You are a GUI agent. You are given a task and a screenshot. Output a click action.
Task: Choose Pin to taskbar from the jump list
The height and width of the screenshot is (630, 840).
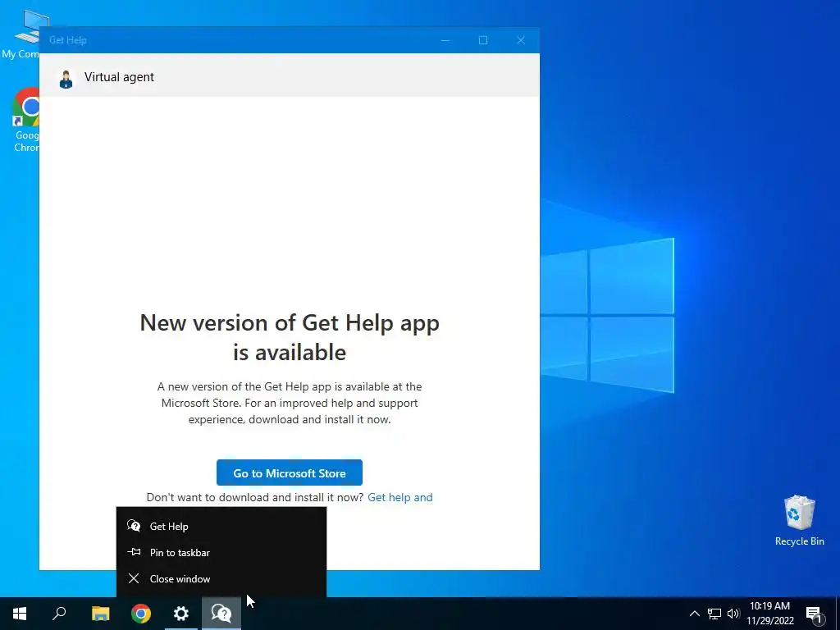221,552
